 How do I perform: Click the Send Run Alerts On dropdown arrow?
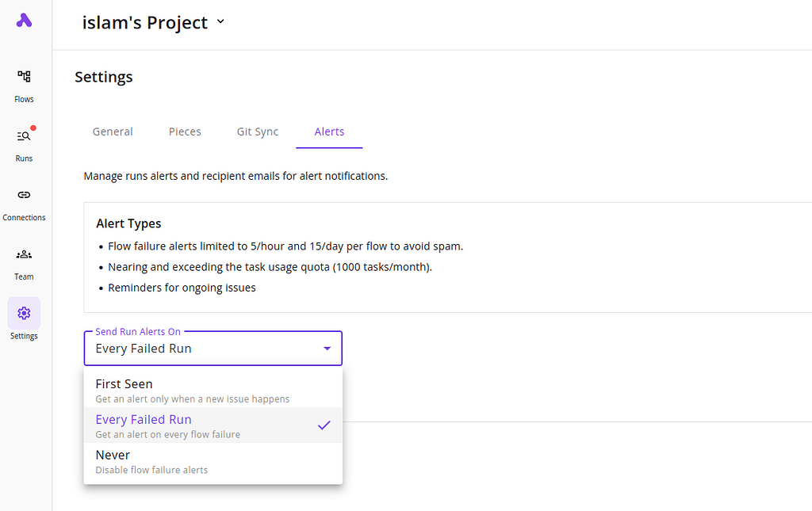click(x=327, y=348)
